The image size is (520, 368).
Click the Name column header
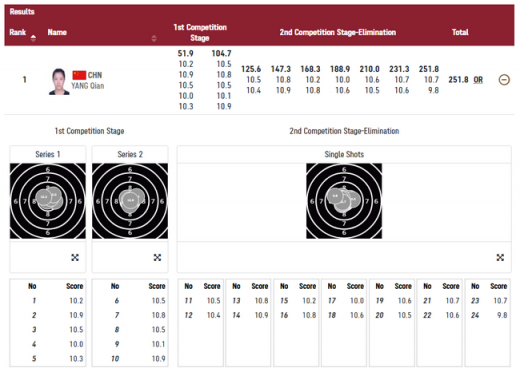pyautogui.click(x=57, y=32)
